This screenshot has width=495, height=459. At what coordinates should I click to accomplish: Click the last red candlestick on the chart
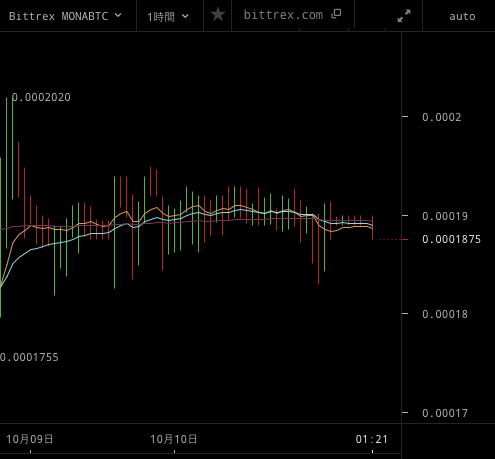(372, 227)
